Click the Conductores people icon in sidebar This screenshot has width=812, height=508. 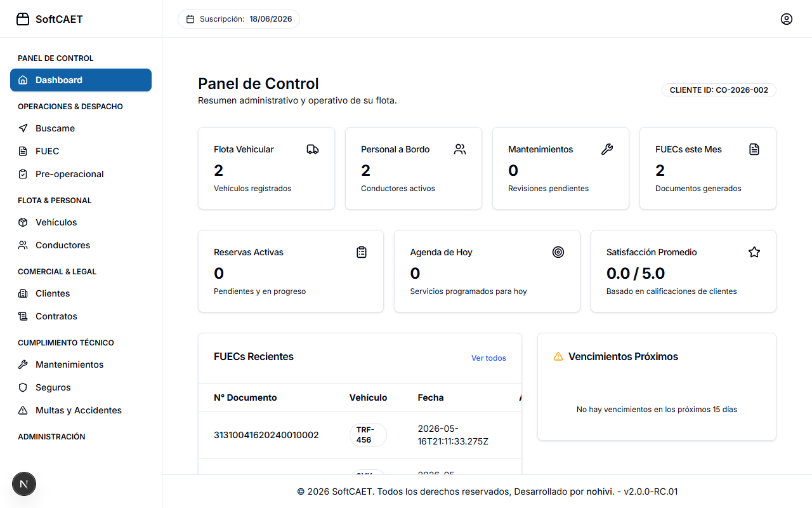click(23, 245)
